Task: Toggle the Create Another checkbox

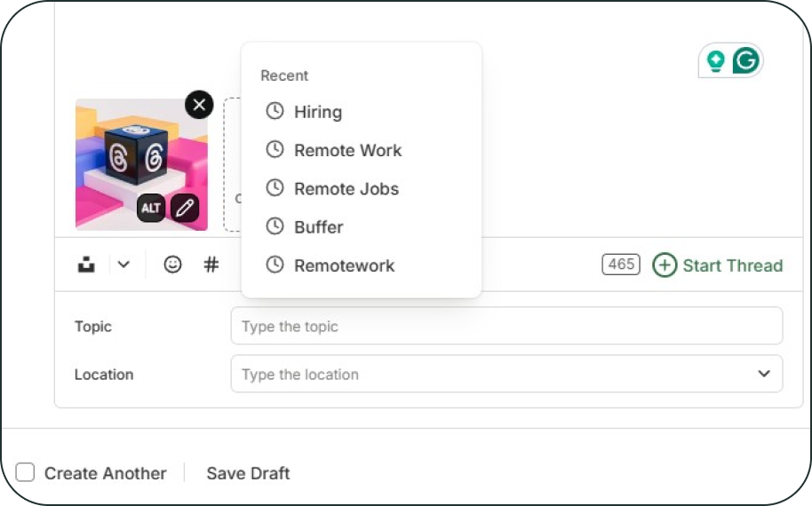Action: pyautogui.click(x=25, y=473)
